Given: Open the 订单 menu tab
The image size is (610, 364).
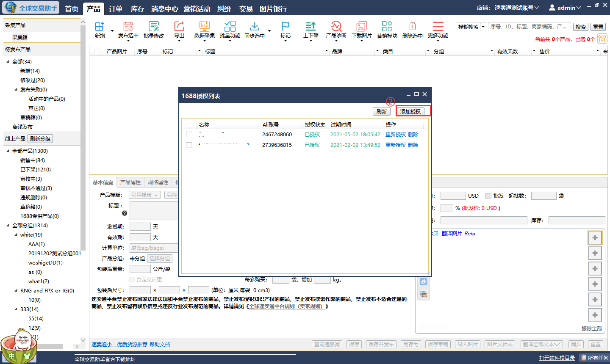Looking at the screenshot, I should [x=116, y=8].
